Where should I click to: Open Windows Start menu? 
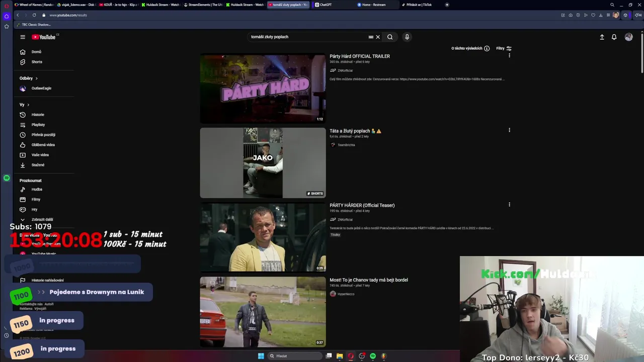(261, 356)
